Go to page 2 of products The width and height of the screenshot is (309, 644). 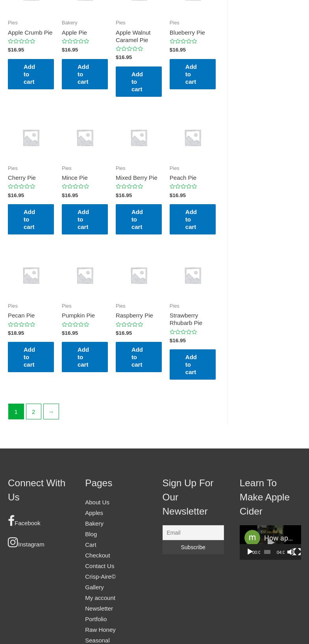pyautogui.click(x=33, y=411)
